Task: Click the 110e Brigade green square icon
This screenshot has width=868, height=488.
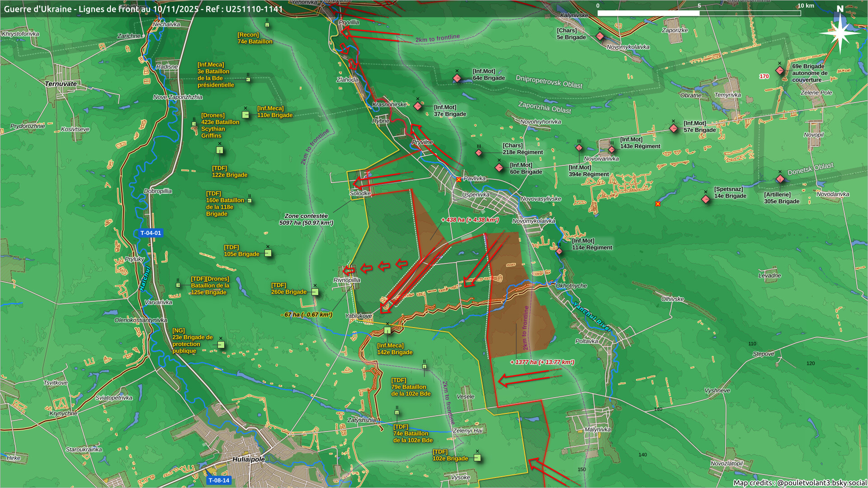Action: click(245, 115)
